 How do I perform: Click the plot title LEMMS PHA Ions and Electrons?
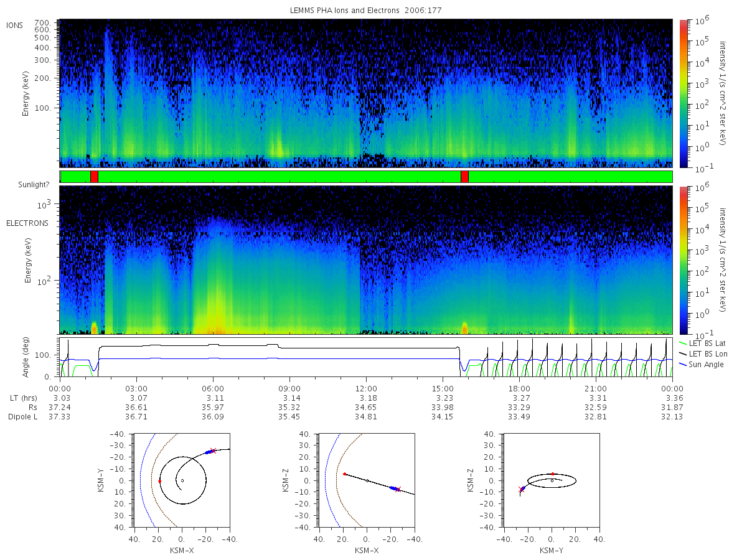[x=366, y=11]
